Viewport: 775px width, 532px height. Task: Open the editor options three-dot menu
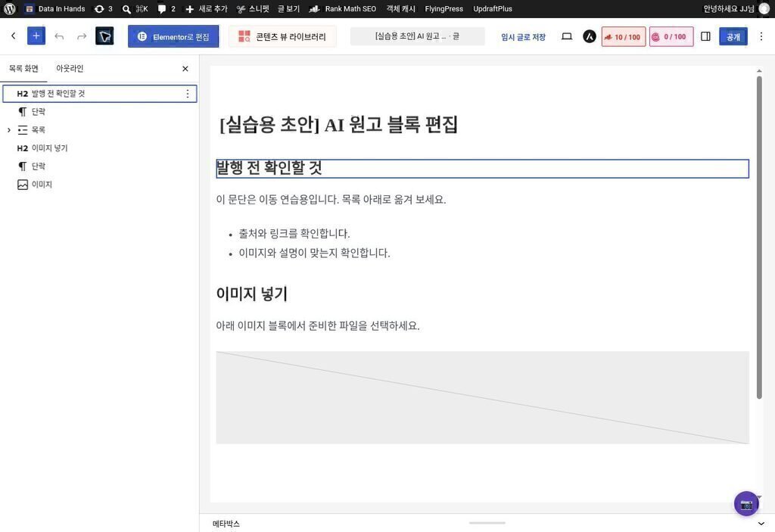pyautogui.click(x=761, y=36)
